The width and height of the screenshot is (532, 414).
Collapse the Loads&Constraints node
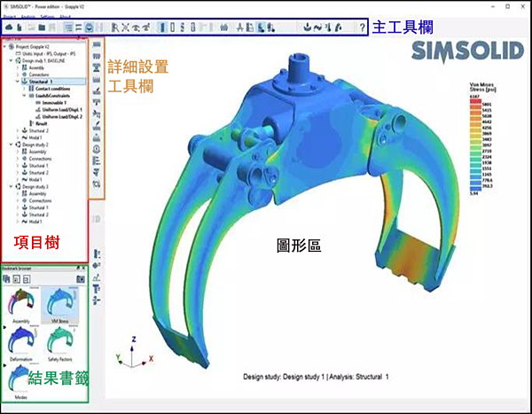tap(24, 96)
